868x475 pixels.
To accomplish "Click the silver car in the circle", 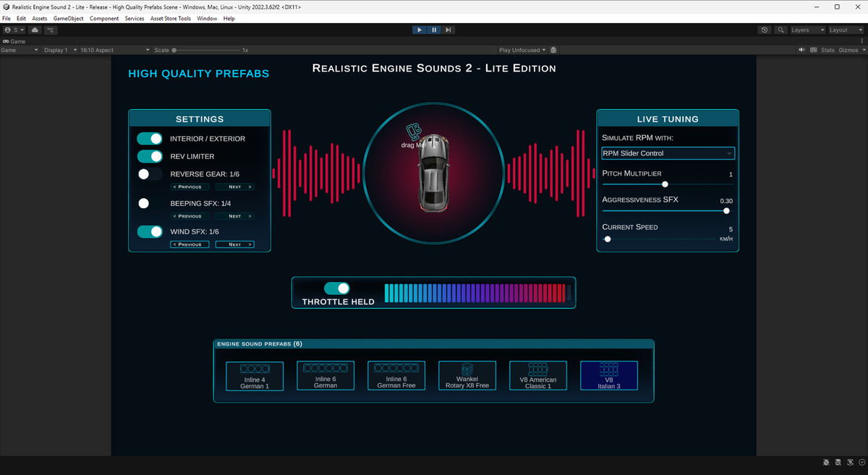I will click(433, 172).
